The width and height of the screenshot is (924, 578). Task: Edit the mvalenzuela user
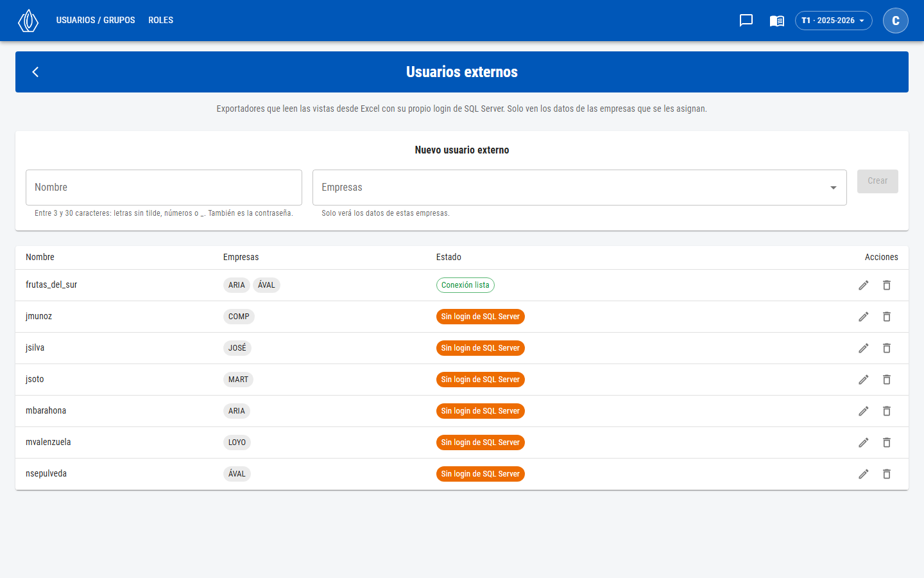pyautogui.click(x=864, y=442)
